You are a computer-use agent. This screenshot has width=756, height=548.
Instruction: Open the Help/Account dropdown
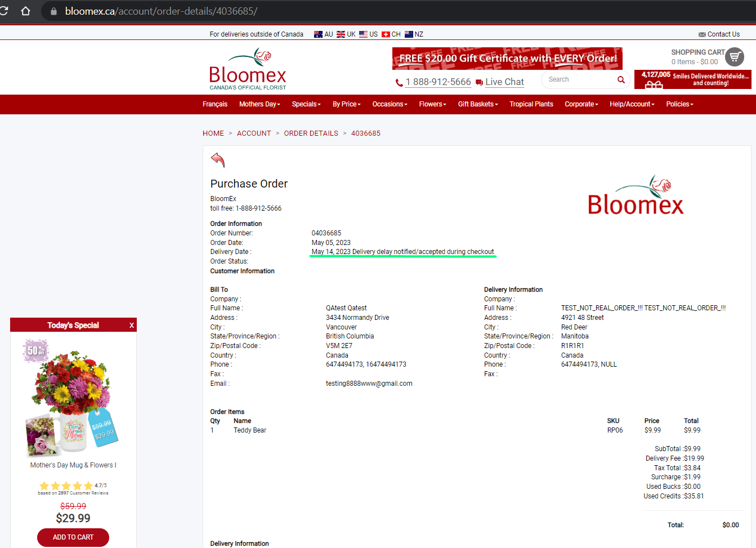click(x=632, y=104)
